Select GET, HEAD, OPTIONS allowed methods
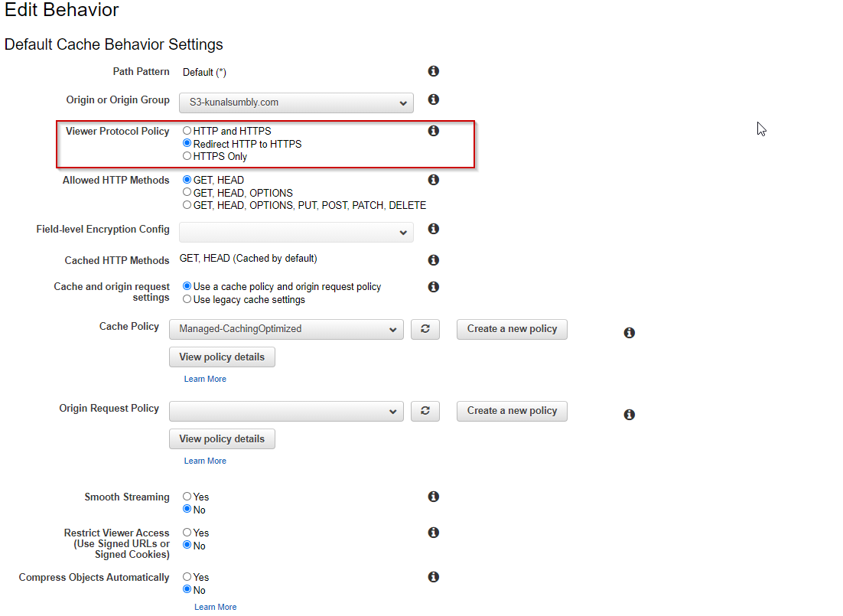 pyautogui.click(x=186, y=192)
